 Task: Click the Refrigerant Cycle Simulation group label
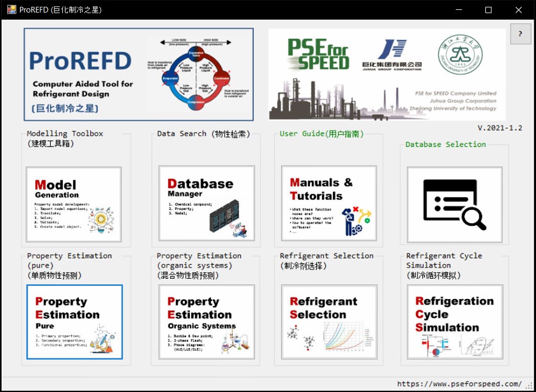click(444, 266)
